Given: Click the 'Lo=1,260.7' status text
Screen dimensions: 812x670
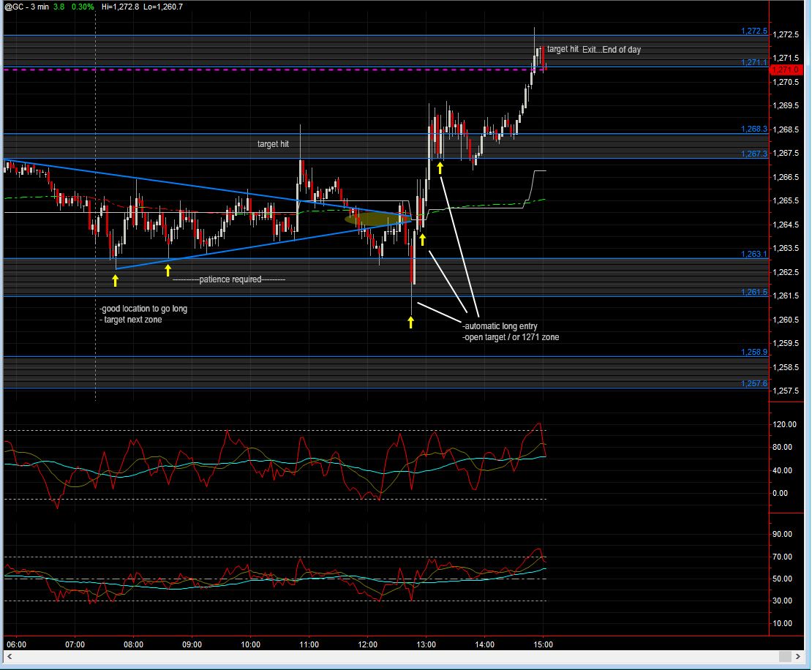Looking at the screenshot, I should tap(162, 7).
